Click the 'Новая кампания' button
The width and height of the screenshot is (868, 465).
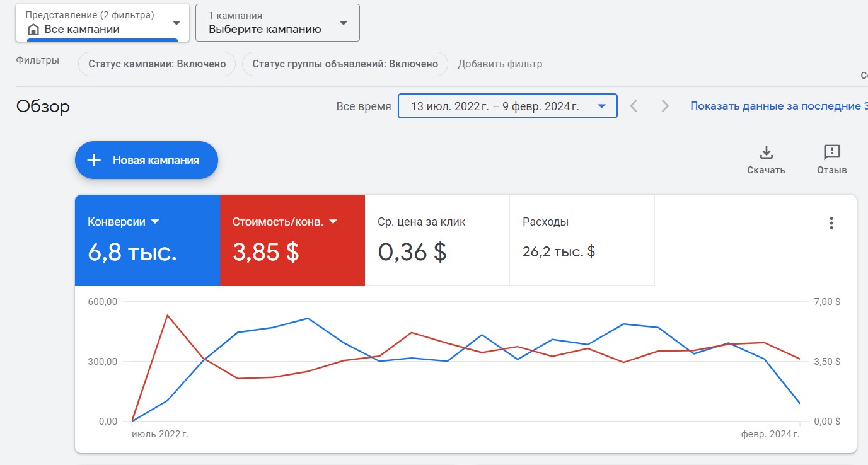click(x=146, y=160)
